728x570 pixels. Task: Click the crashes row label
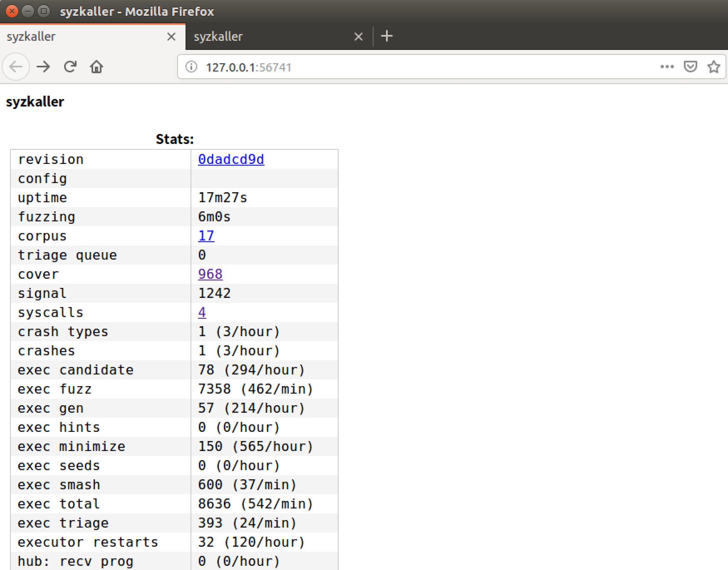pyautogui.click(x=46, y=351)
